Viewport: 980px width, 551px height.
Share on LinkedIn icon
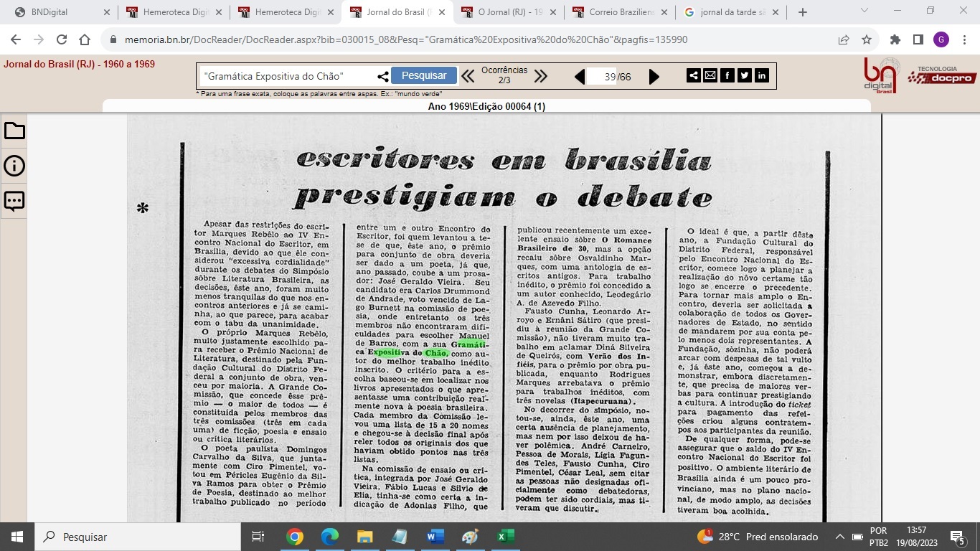point(762,75)
